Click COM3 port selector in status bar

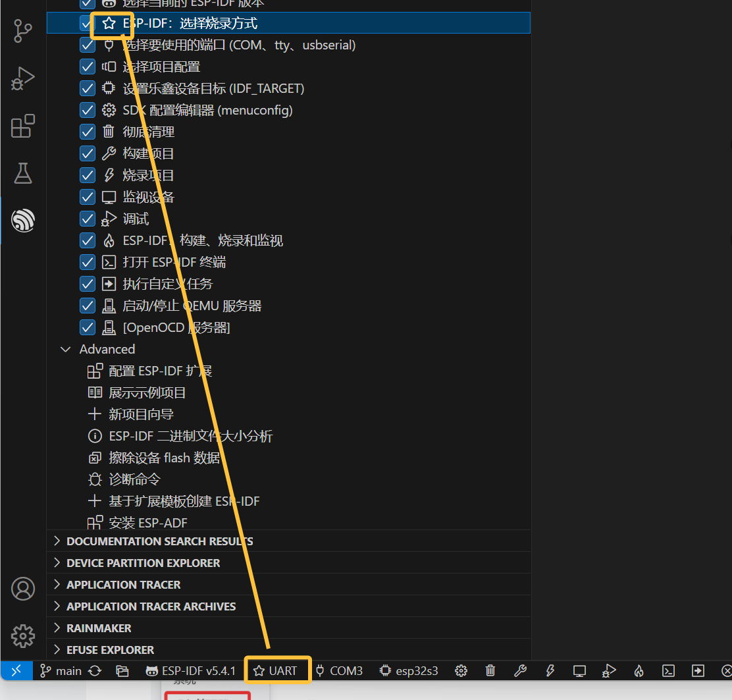[x=340, y=671]
